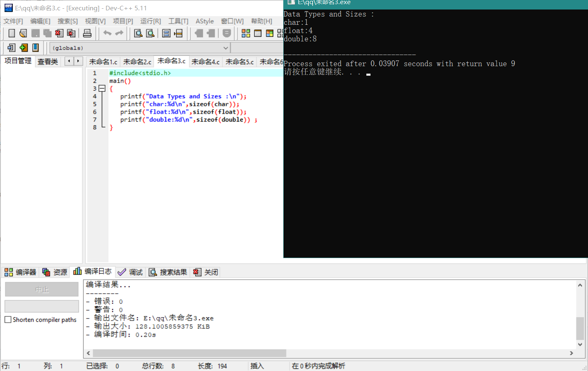Image resolution: width=588 pixels, height=371 pixels.
Task: Click the grayed Save file icon
Action: tap(36, 34)
